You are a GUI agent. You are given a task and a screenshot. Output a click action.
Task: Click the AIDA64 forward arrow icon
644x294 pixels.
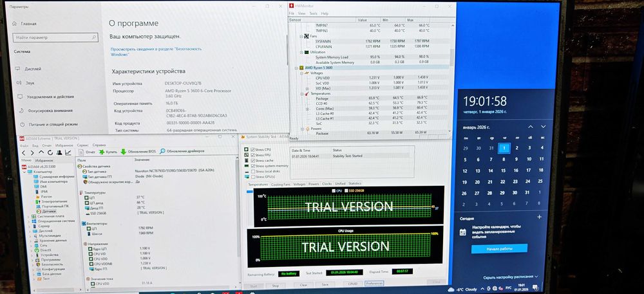[x=31, y=152]
